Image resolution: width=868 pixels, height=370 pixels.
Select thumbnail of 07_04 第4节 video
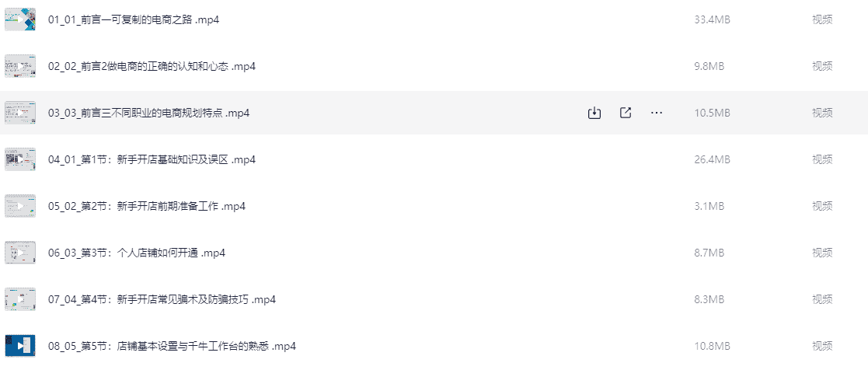[x=20, y=299]
